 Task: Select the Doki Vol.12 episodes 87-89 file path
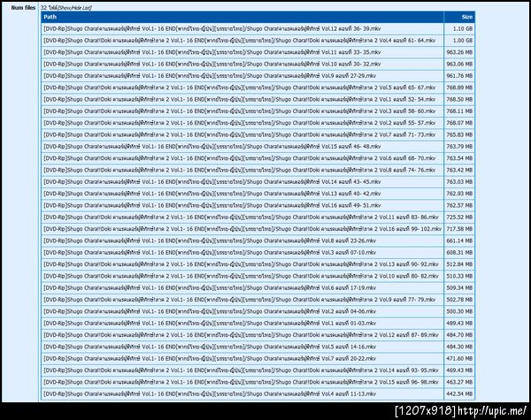click(241, 335)
